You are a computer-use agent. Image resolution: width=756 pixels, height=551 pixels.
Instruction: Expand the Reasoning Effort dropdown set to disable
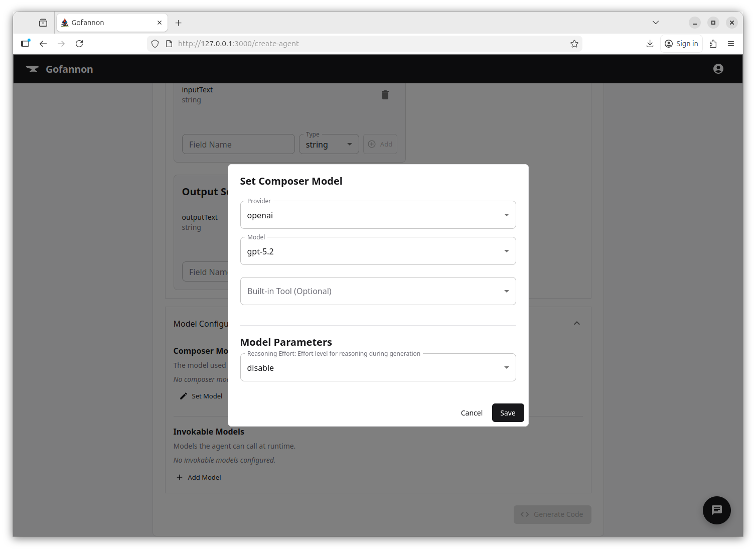[x=378, y=368]
